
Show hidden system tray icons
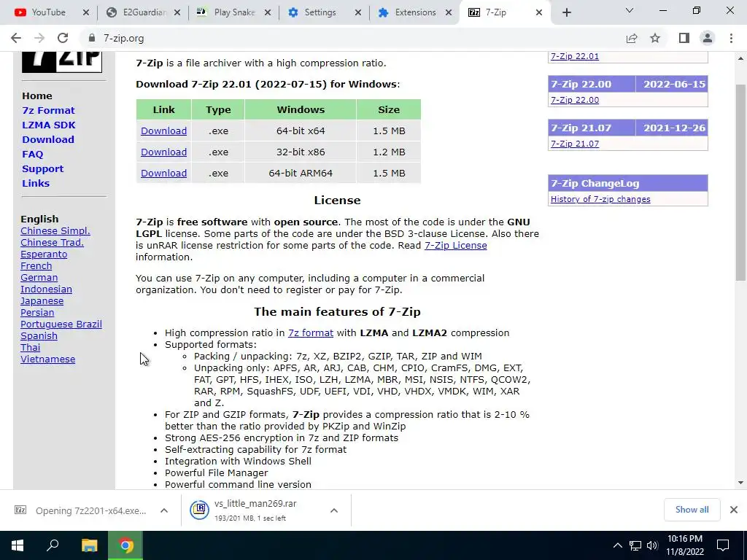click(x=617, y=545)
